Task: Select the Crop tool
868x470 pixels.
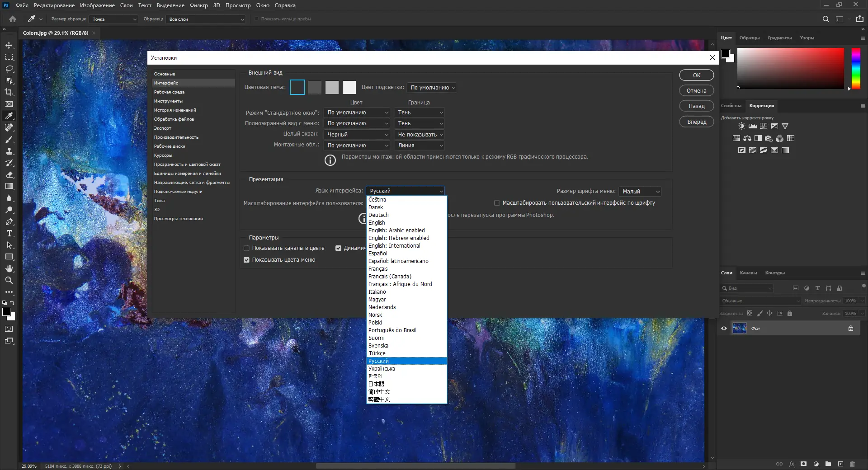Action: click(x=9, y=92)
